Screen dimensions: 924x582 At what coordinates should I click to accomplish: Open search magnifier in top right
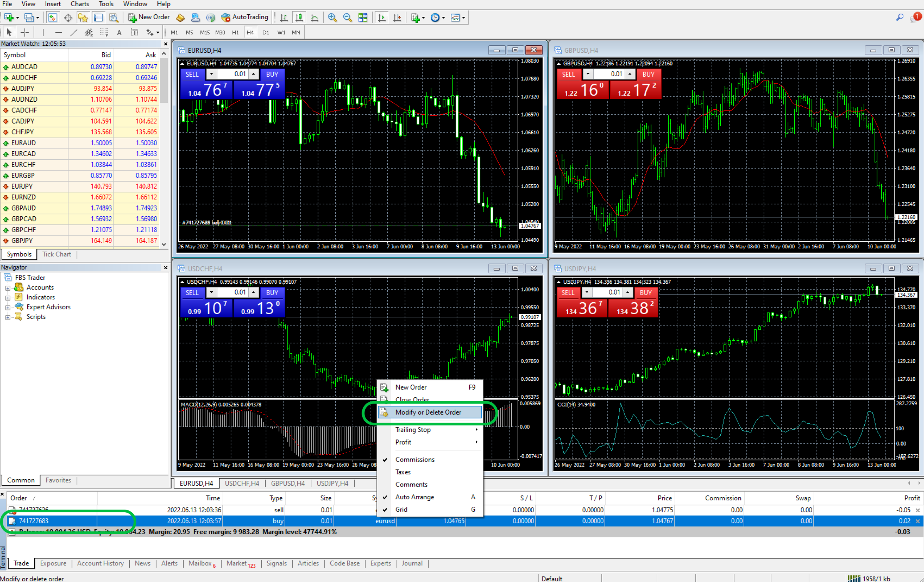(900, 17)
